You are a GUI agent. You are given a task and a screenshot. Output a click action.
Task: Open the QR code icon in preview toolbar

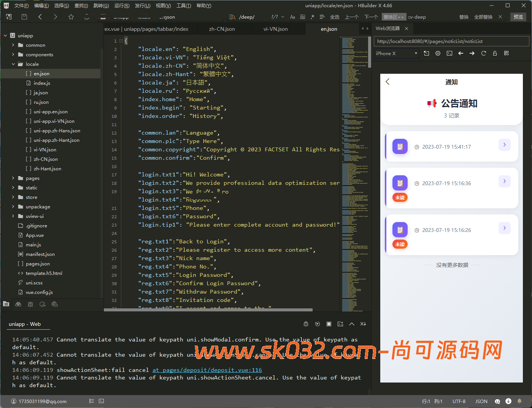coord(507,53)
